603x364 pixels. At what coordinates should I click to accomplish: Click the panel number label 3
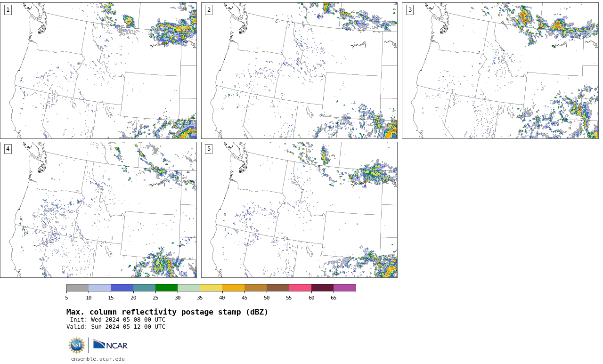(x=410, y=10)
